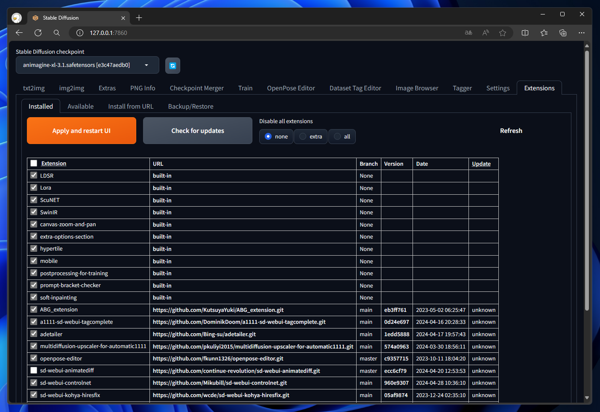Sort by the Update column header

click(x=481, y=164)
